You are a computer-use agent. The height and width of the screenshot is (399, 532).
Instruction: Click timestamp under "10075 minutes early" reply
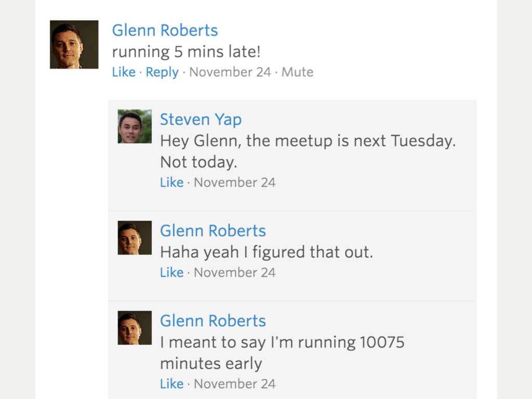pyautogui.click(x=235, y=384)
